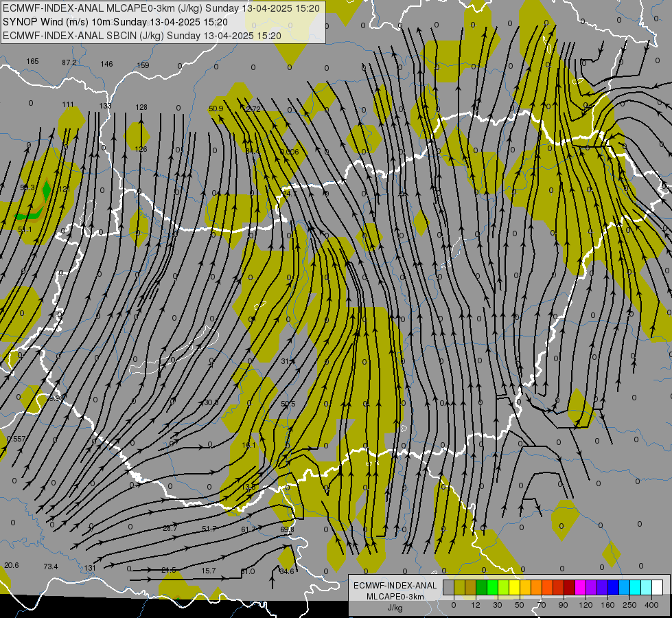
Task: Click the bright green legend swatch
Action: [492, 587]
